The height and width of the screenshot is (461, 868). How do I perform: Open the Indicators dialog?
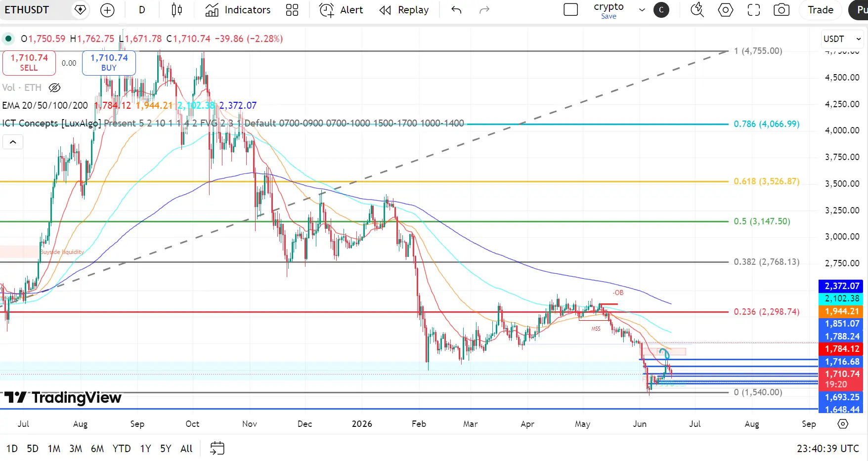tap(238, 10)
